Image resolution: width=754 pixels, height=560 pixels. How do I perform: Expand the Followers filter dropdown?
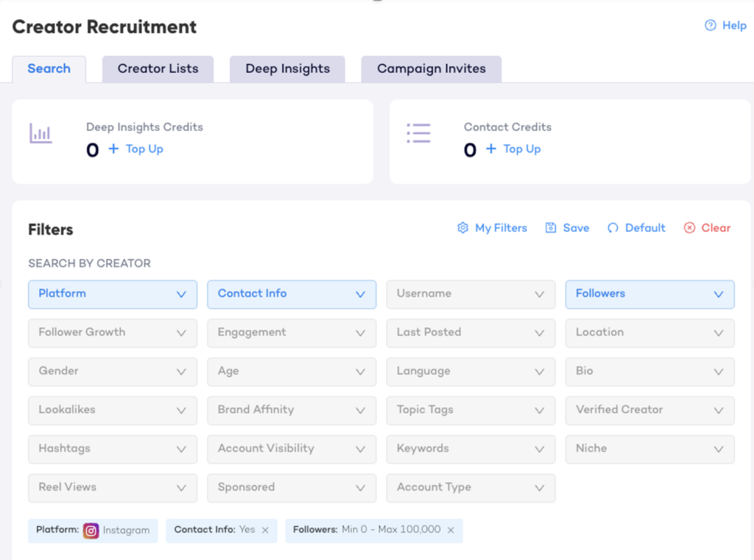649,294
